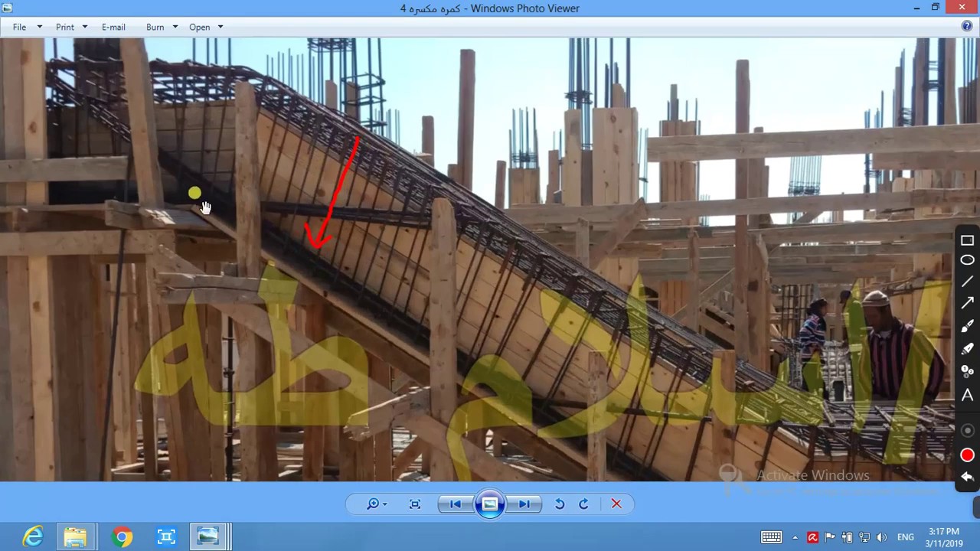
Task: Expand the Open dropdown arrow
Action: pyautogui.click(x=220, y=27)
